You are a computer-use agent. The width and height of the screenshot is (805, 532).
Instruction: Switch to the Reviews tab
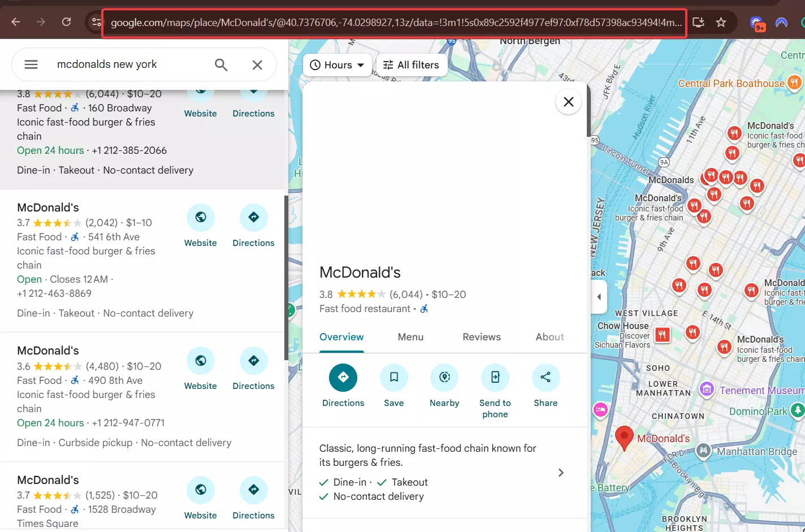pyautogui.click(x=482, y=337)
